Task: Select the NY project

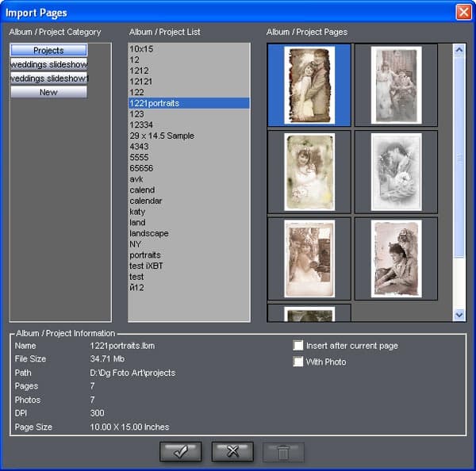Action: point(189,244)
